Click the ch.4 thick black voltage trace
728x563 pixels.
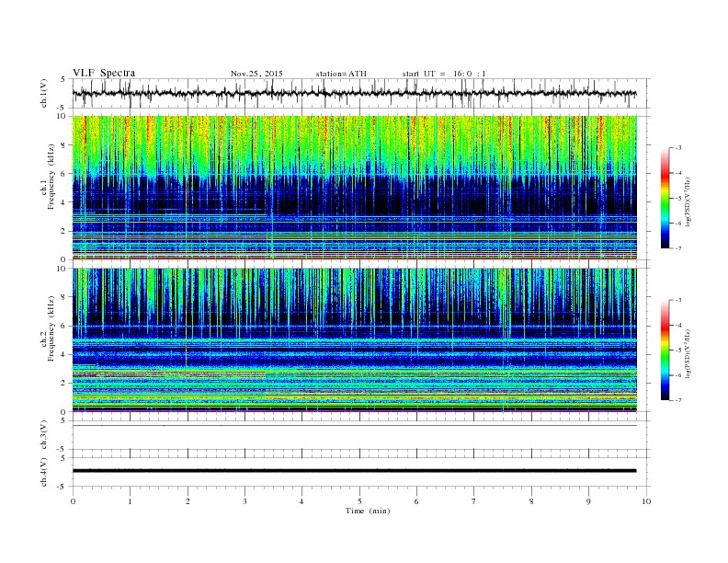point(354,471)
